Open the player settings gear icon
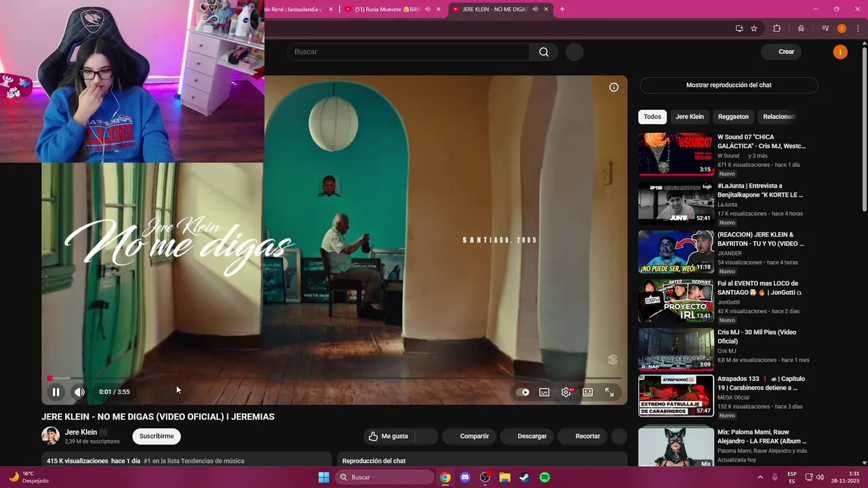 click(566, 392)
